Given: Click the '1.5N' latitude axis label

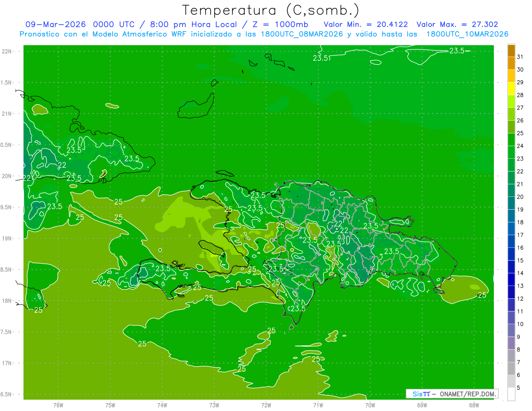Looking at the screenshot, I should click(x=6, y=82).
